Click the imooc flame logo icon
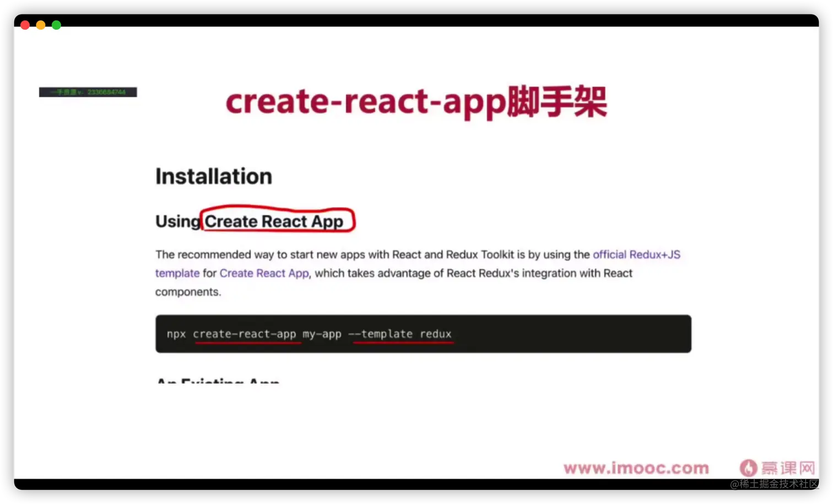The height and width of the screenshot is (504, 833). [748, 468]
